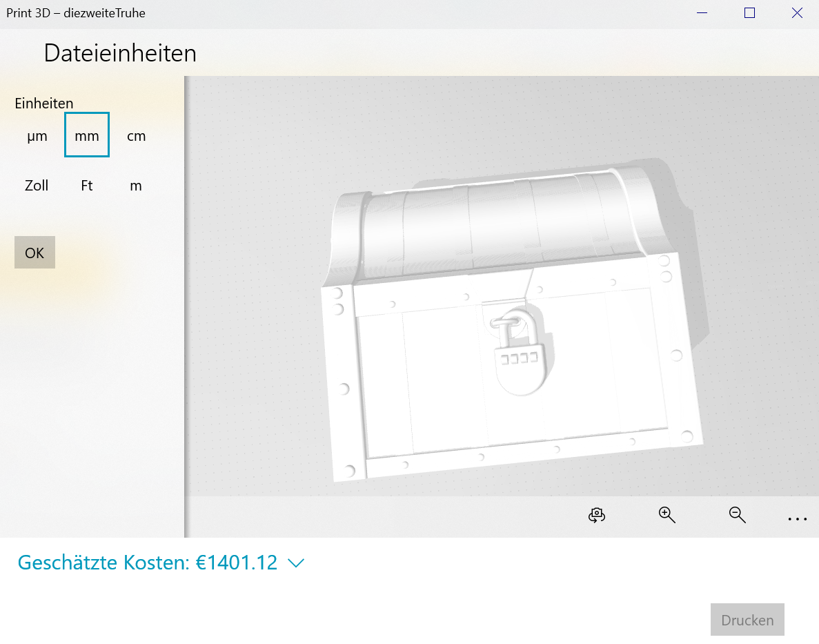The image size is (819, 644).
Task: Expand the cost details chevron
Action: (296, 563)
